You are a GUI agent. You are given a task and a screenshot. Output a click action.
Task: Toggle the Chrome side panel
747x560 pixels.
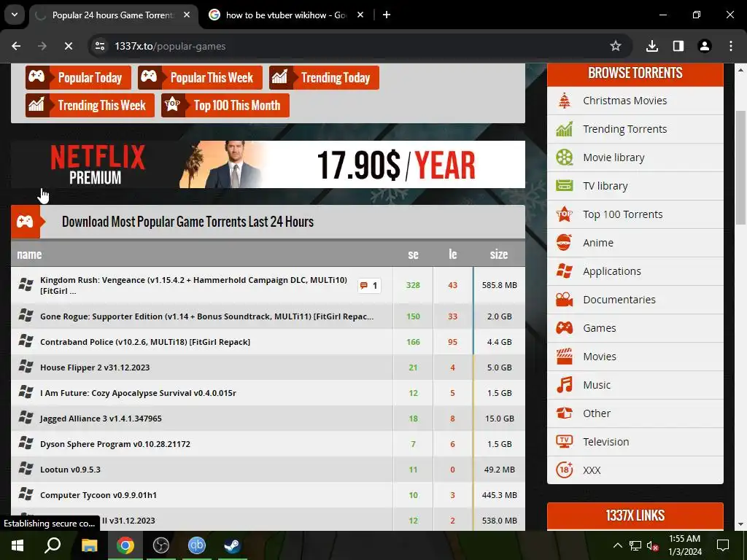[x=678, y=46]
